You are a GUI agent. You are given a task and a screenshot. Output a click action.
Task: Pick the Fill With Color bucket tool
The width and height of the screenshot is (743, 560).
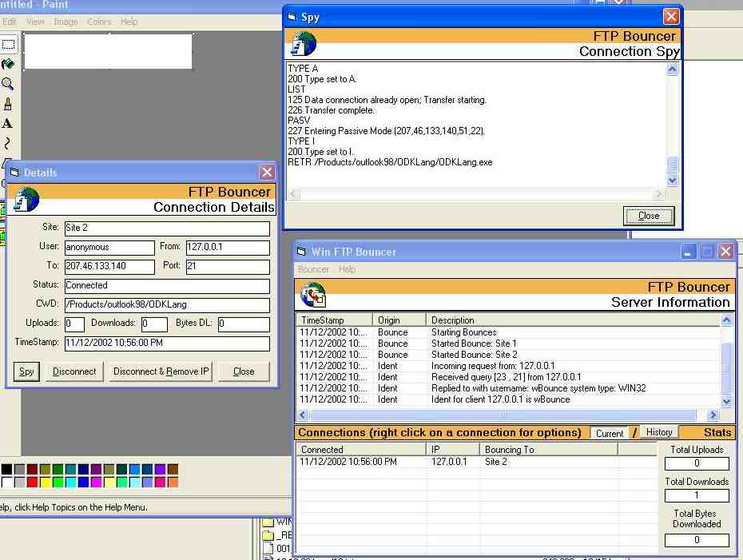(8, 64)
